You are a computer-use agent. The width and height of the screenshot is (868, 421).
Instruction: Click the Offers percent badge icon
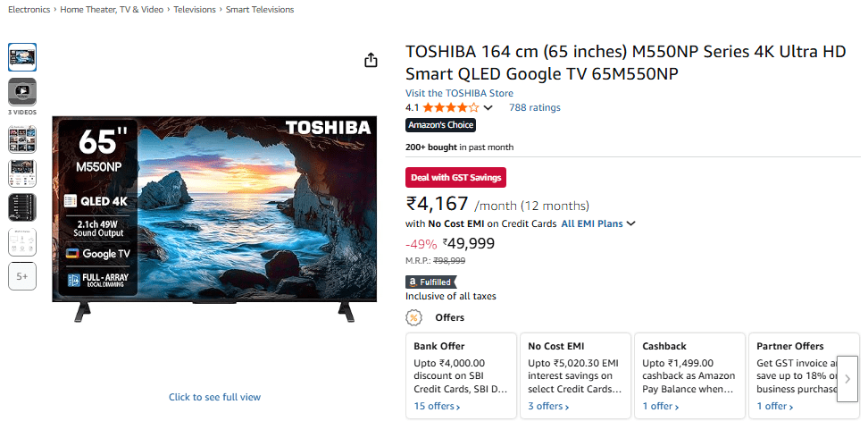414,317
